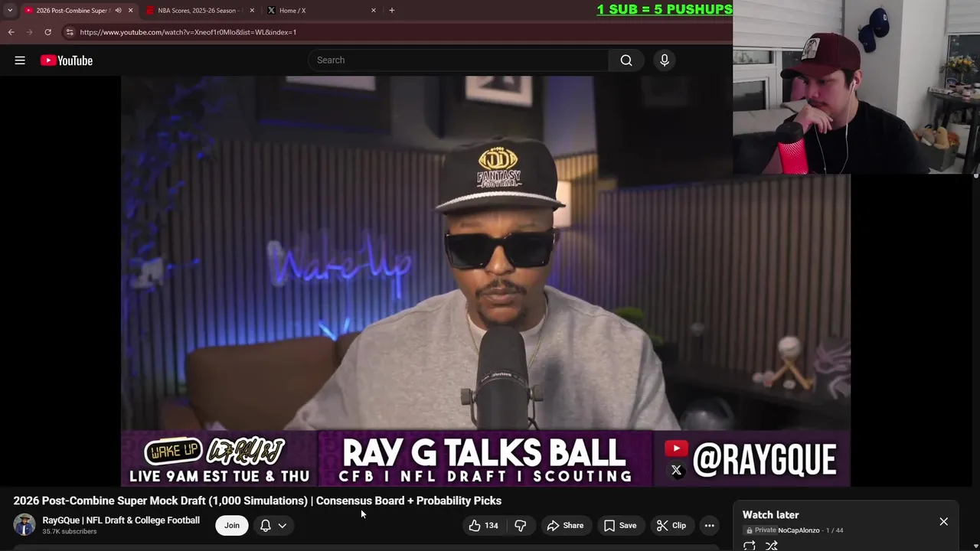
Task: Click the Watch later playlist title
Action: (x=770, y=515)
